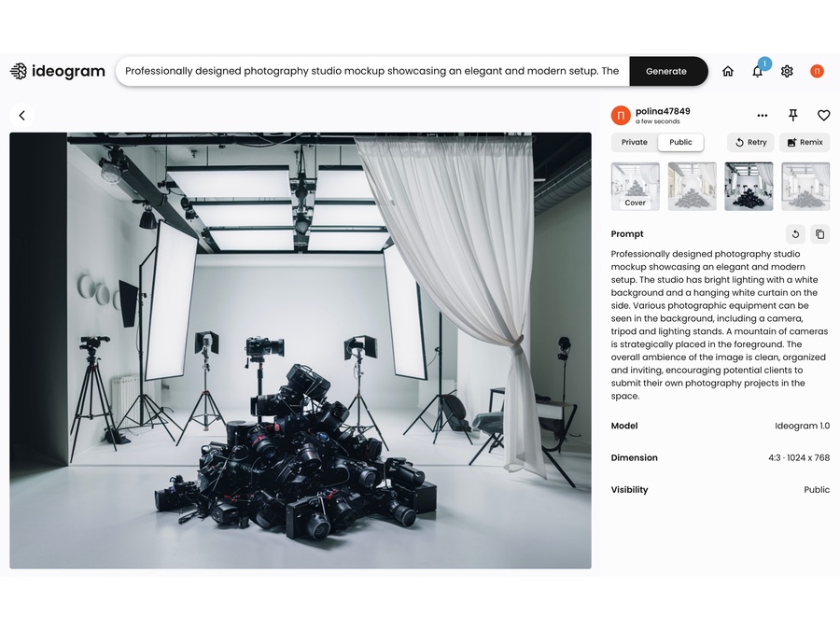The width and height of the screenshot is (840, 630).
Task: Pin this image with the pin icon
Action: (x=793, y=115)
